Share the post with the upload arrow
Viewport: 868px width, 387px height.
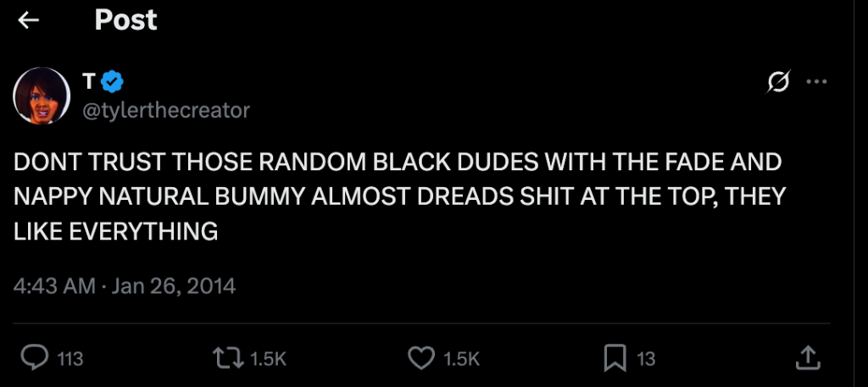coord(808,358)
